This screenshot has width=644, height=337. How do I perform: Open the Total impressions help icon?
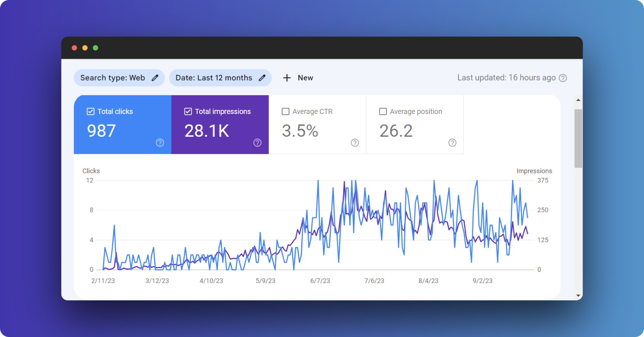pos(257,142)
